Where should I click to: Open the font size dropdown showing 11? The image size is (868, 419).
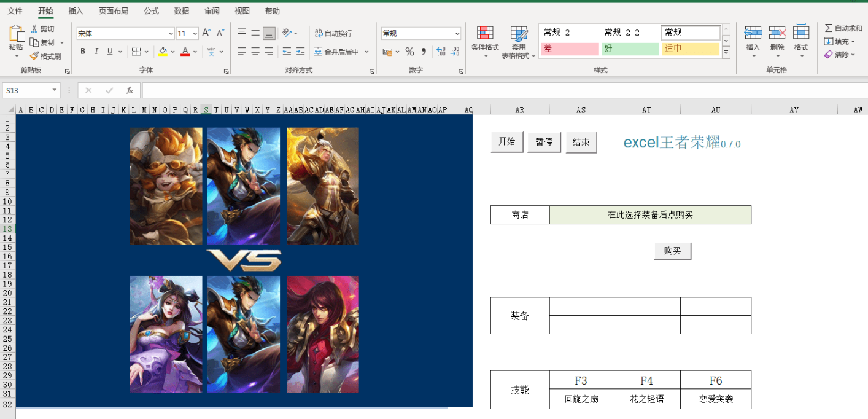click(195, 34)
